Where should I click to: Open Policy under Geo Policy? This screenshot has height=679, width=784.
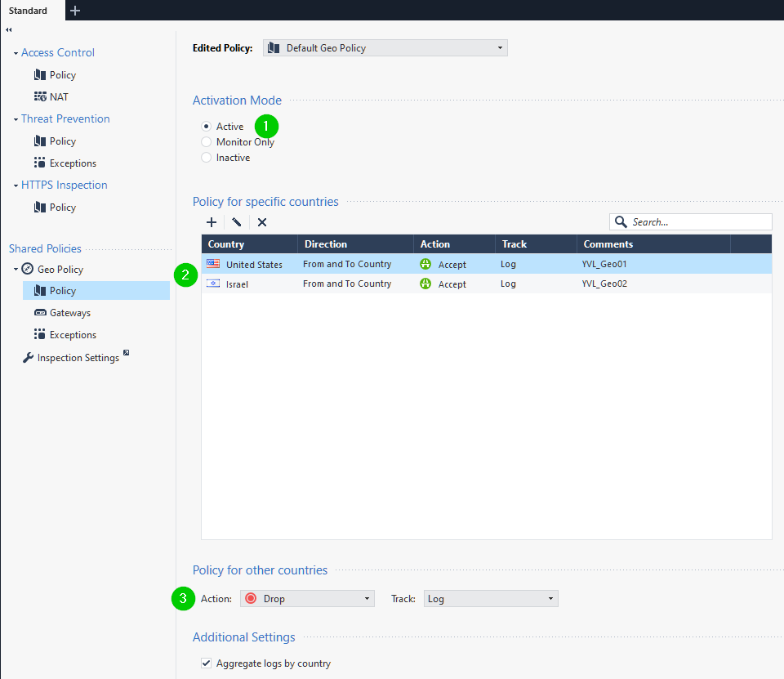coord(96,291)
